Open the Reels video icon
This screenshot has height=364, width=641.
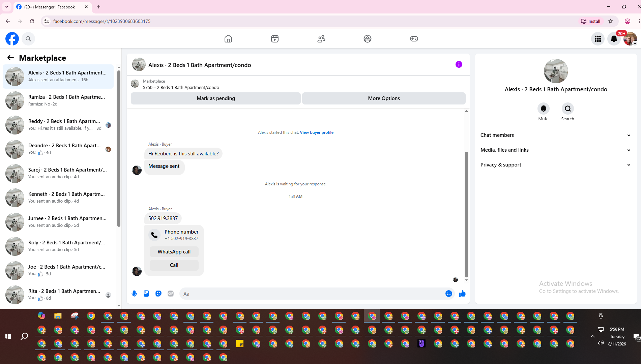(275, 39)
